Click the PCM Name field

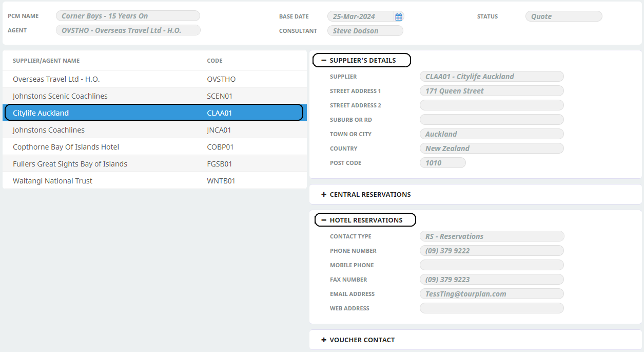pyautogui.click(x=128, y=16)
